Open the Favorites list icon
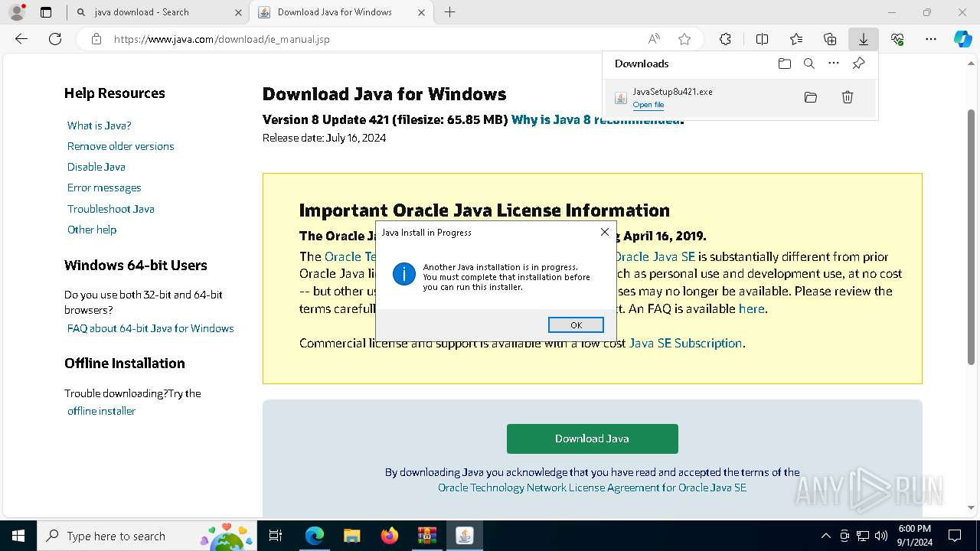980x551 pixels. pyautogui.click(x=796, y=39)
